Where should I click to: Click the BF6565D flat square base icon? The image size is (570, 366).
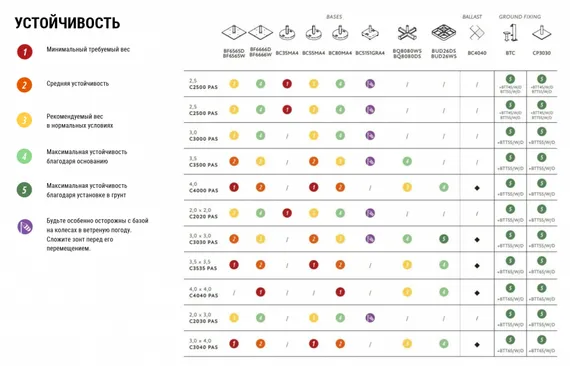234,32
